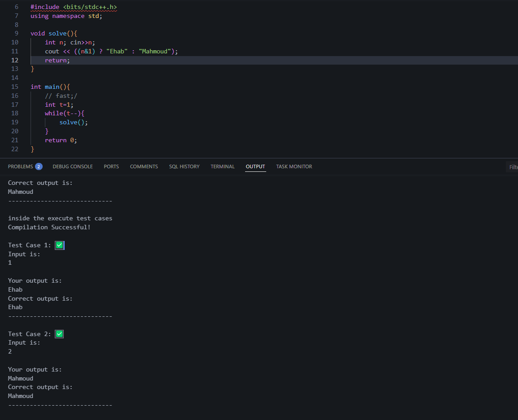Click the 'return;' statement on line 12

(57, 61)
